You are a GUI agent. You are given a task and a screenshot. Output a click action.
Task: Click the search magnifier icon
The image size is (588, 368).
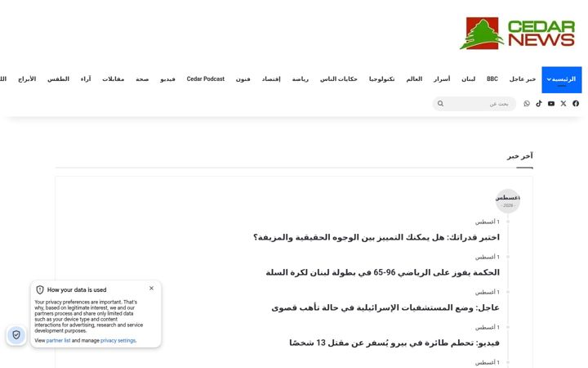[x=441, y=104]
